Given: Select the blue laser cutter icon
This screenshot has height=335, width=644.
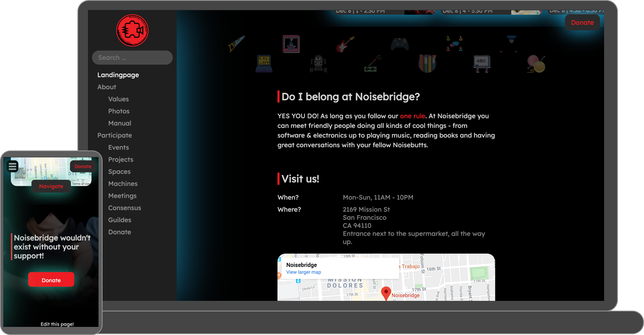Looking at the screenshot, I should click(x=509, y=44).
